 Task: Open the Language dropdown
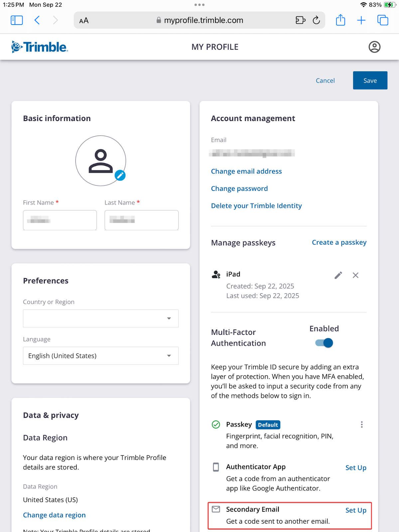101,356
